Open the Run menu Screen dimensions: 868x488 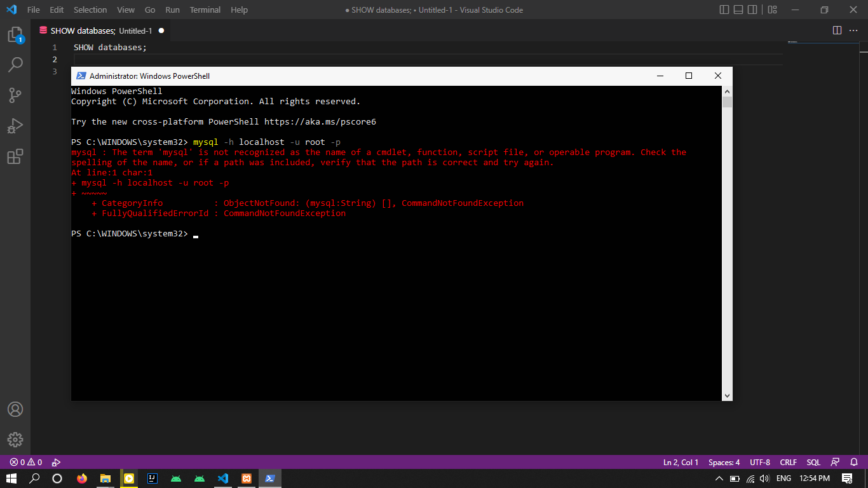172,10
